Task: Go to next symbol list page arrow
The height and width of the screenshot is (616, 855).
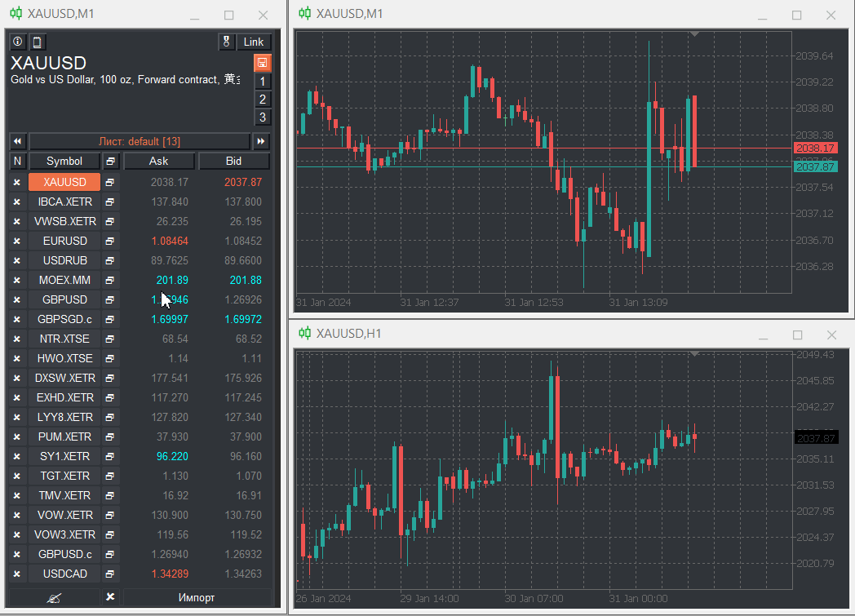Action: pyautogui.click(x=261, y=141)
